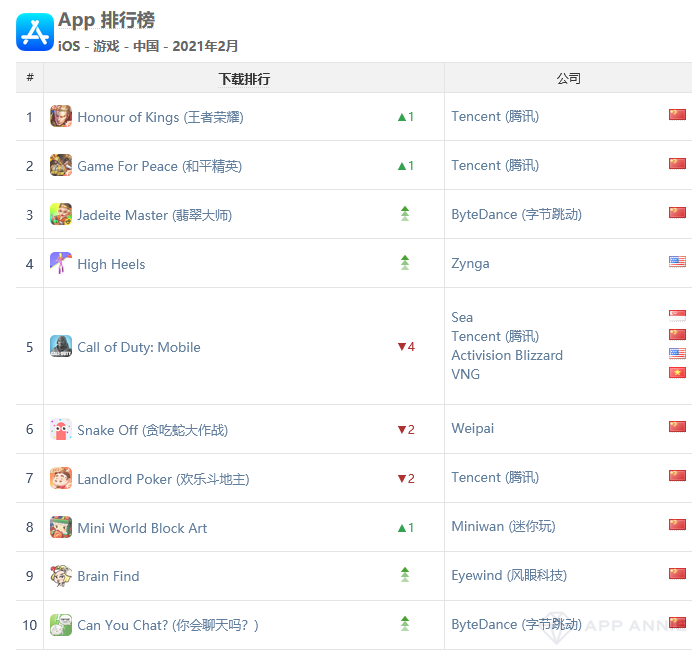Click the 下载排行 column header
Screen dimensions: 696x654
coord(244,78)
